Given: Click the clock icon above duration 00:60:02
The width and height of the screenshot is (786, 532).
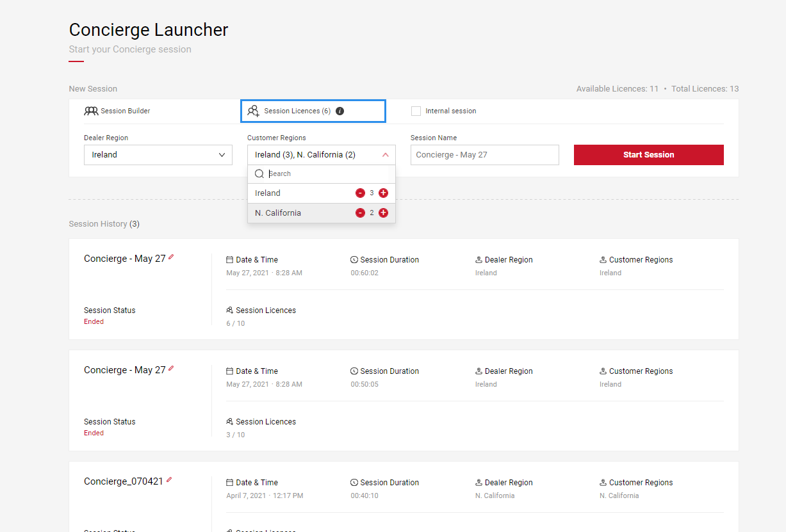Looking at the screenshot, I should pyautogui.click(x=354, y=260).
